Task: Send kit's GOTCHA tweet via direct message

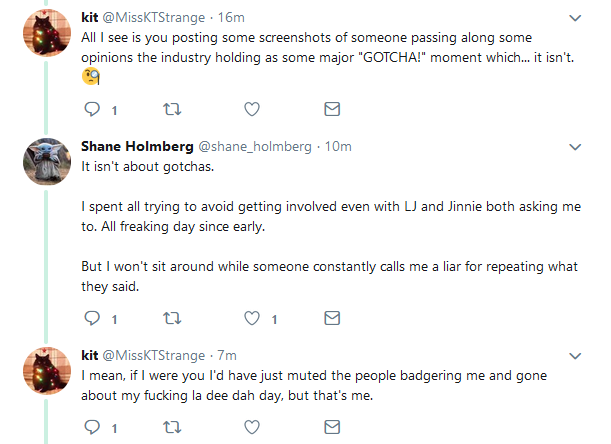Action: pos(332,109)
